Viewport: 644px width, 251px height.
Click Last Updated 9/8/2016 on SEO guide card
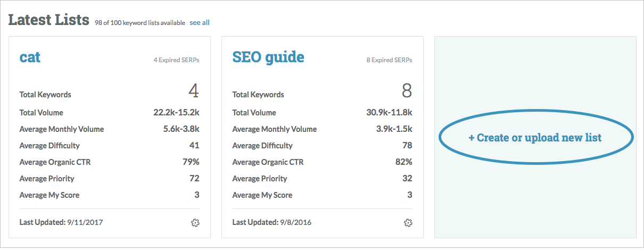(272, 222)
